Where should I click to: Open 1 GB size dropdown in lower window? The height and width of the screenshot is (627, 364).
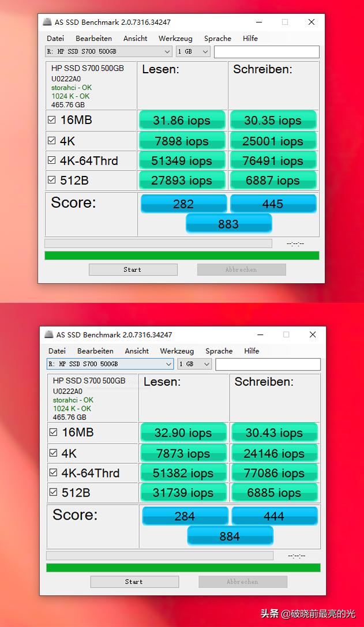(x=195, y=364)
